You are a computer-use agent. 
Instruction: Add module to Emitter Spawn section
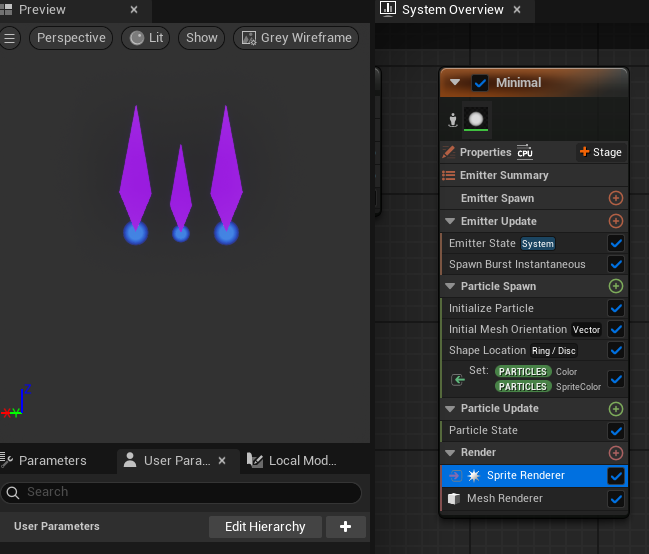616,199
